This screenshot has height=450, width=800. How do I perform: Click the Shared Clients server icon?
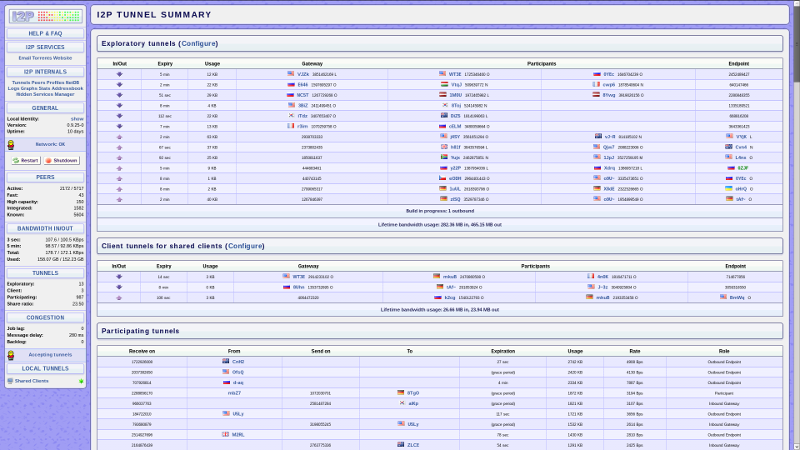[10, 381]
